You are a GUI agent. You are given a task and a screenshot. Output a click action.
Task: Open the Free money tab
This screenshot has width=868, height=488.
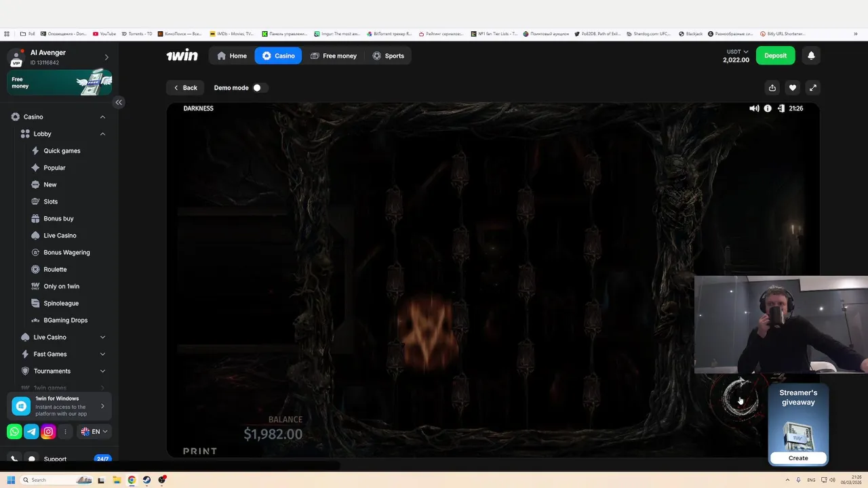coord(334,56)
